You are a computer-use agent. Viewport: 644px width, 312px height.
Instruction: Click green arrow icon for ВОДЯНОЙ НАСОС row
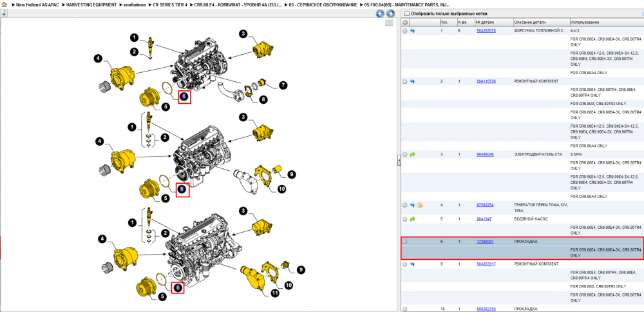point(412,219)
